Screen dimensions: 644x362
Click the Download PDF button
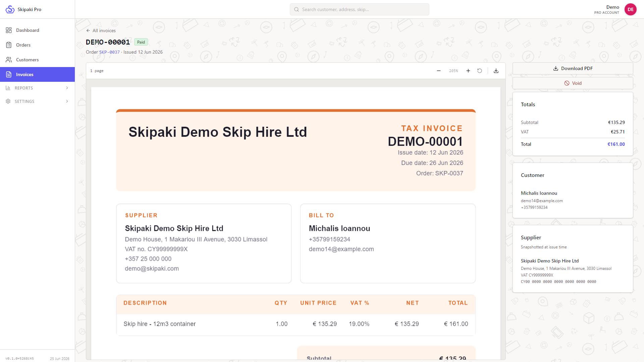(x=573, y=68)
